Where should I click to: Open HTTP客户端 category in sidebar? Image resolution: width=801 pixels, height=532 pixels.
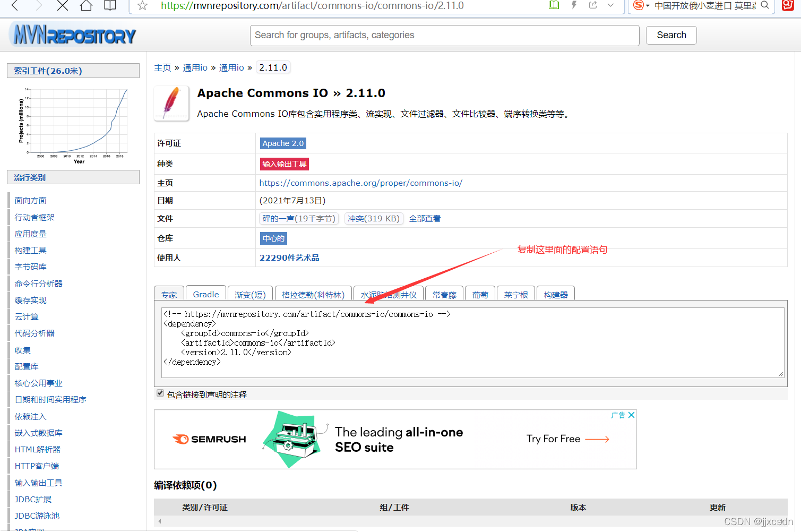point(37,466)
